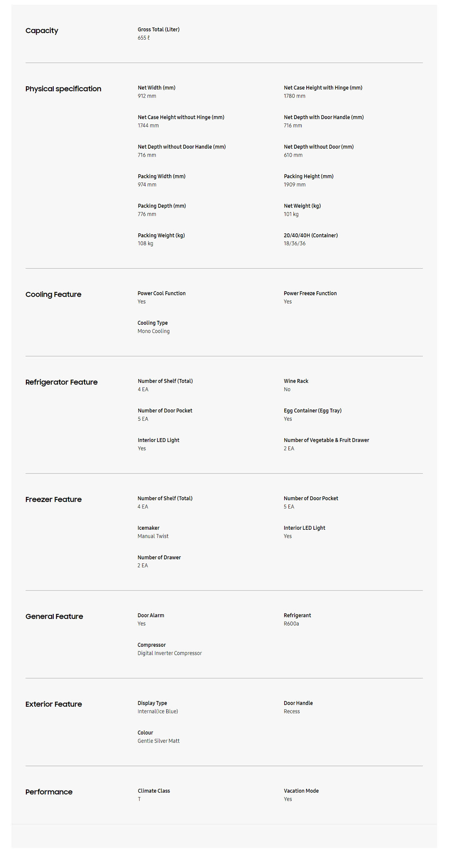This screenshot has height=868, width=450.
Task: Click the General Feature heading
Action: coord(54,617)
